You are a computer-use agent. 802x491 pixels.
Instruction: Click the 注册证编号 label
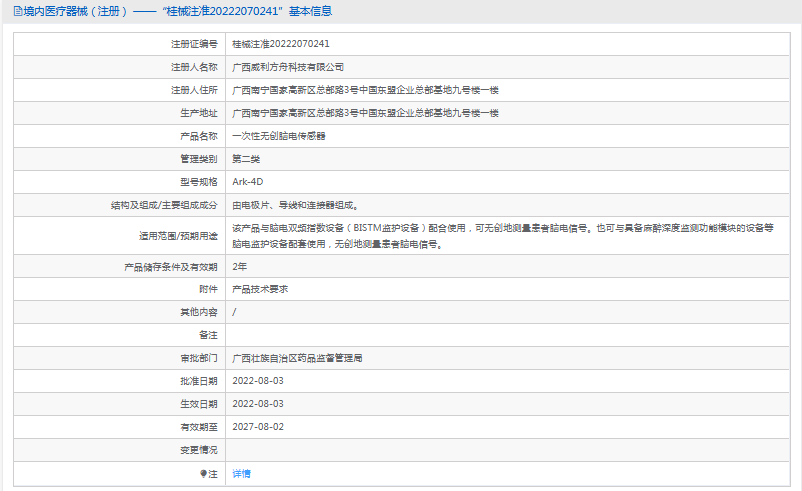[194, 44]
